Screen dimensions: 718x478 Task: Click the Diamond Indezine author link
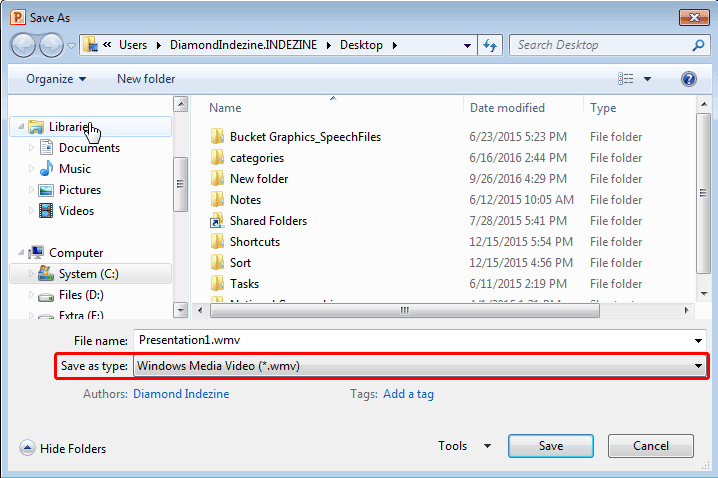pos(181,394)
